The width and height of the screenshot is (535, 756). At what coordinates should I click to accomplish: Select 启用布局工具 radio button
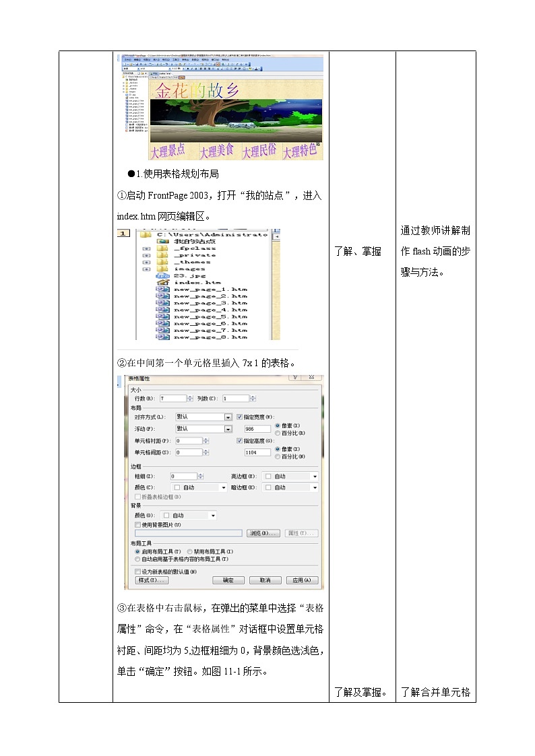pyautogui.click(x=137, y=551)
